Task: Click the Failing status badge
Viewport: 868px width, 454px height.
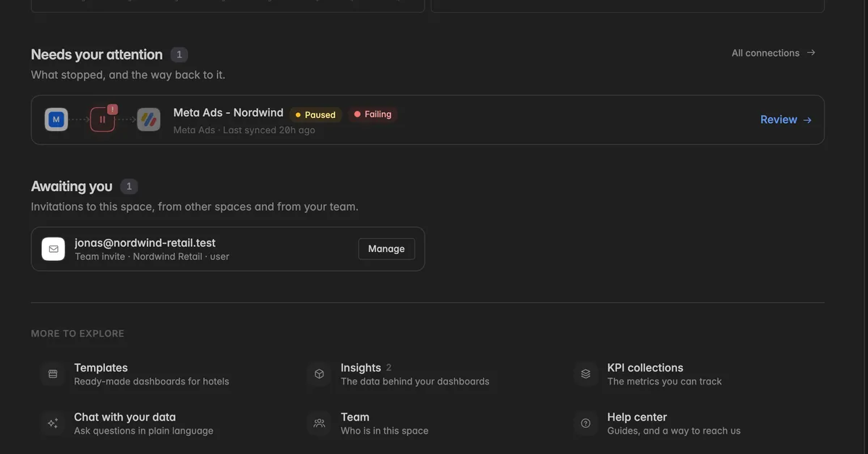Action: click(x=373, y=114)
